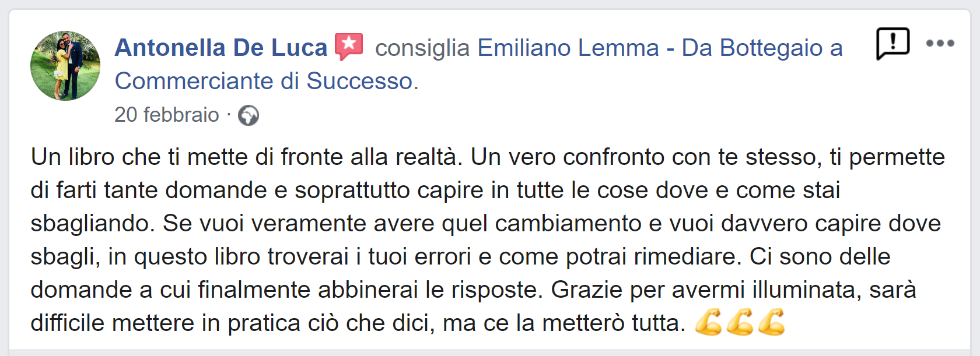
Task: Click the last flexed bicep emoji
Action: [771, 322]
